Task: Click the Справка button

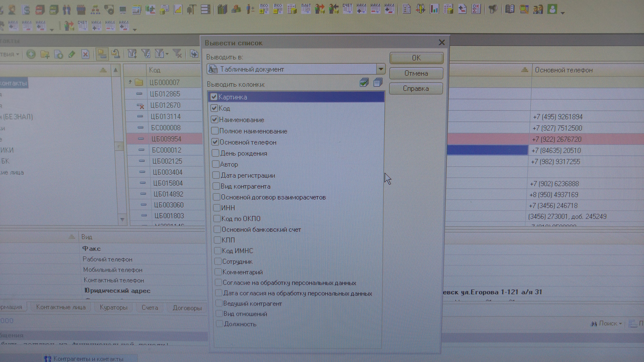Action: tap(416, 89)
